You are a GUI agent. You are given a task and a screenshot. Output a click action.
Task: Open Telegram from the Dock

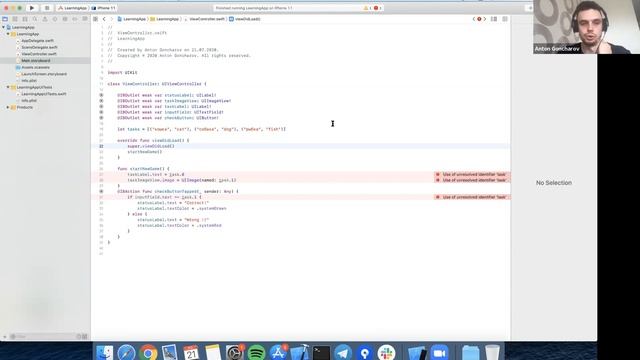[343, 353]
